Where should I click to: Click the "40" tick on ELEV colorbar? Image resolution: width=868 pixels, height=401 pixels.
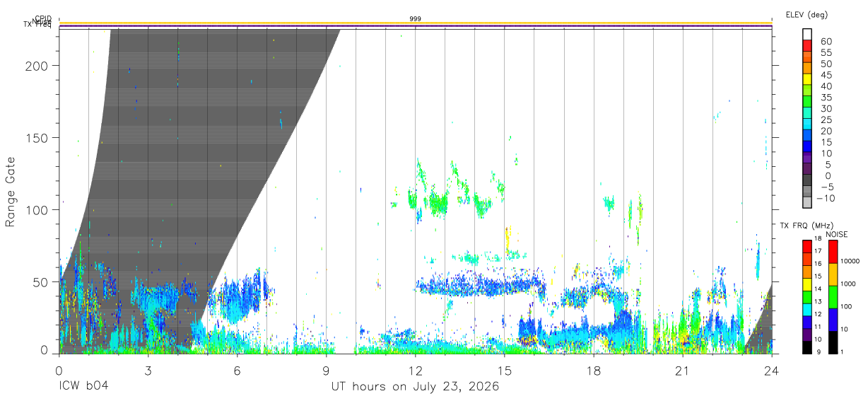click(x=825, y=87)
